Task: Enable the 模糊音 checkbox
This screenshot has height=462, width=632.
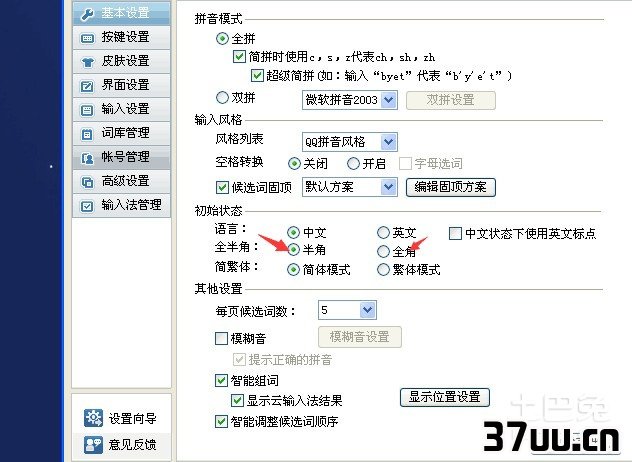Action: coord(221,338)
